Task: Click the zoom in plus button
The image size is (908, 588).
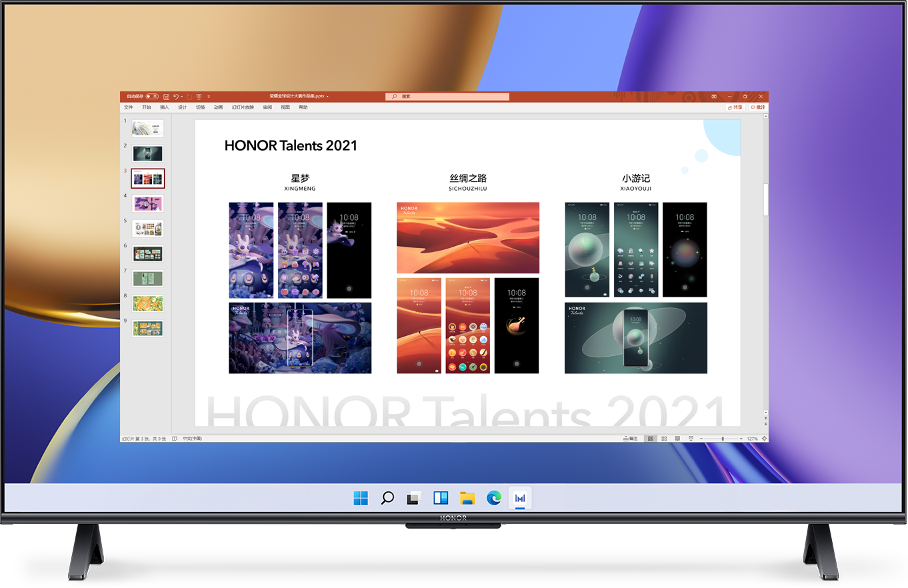Action: (741, 439)
